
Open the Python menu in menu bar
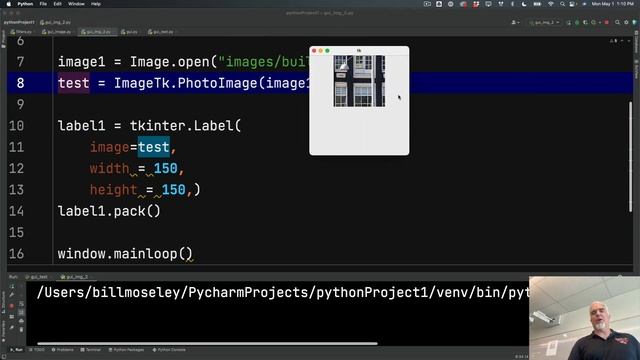click(25, 4)
